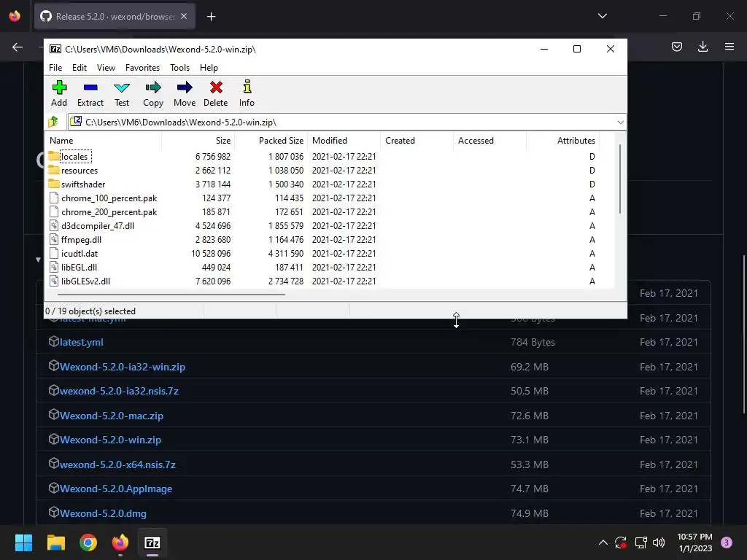Click the swiftshader folder icon
The image size is (747, 560).
[x=54, y=184]
